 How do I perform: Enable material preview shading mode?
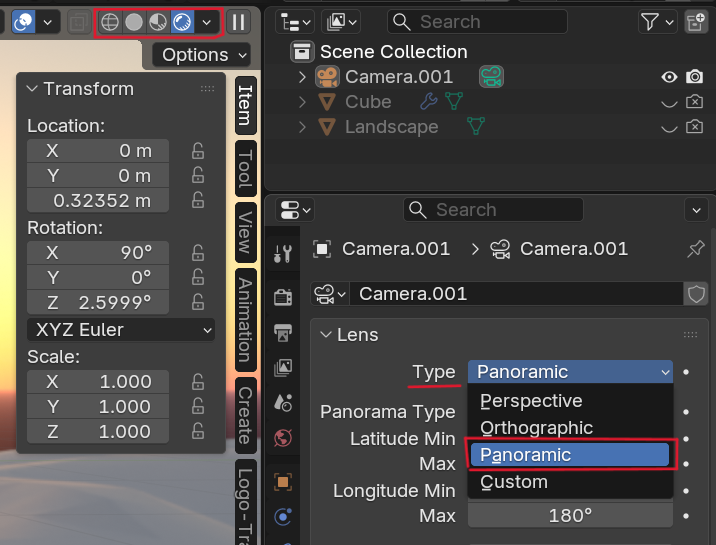coord(157,21)
